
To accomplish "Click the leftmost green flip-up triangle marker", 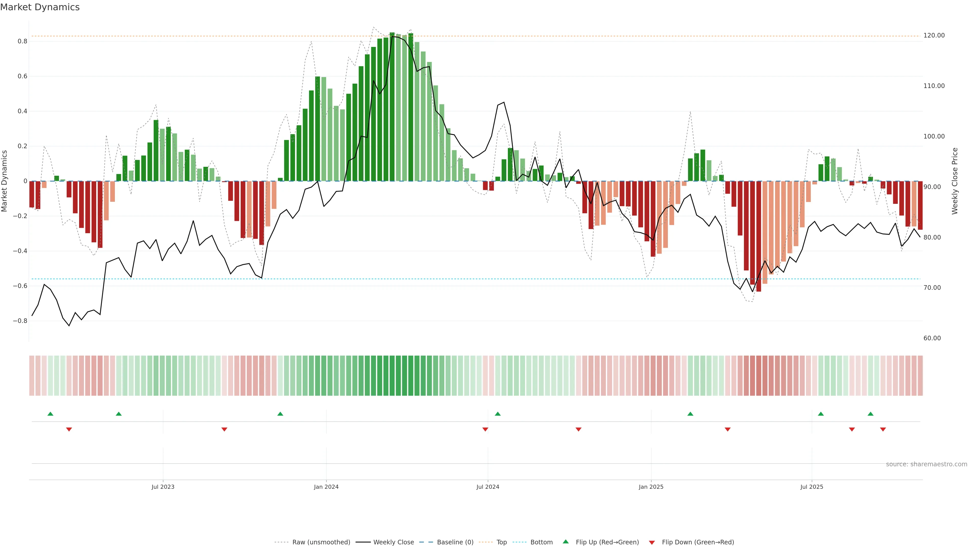I will [50, 414].
